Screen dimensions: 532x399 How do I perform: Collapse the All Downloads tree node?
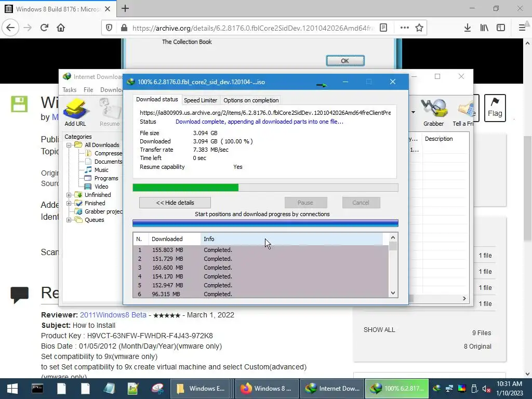point(69,145)
